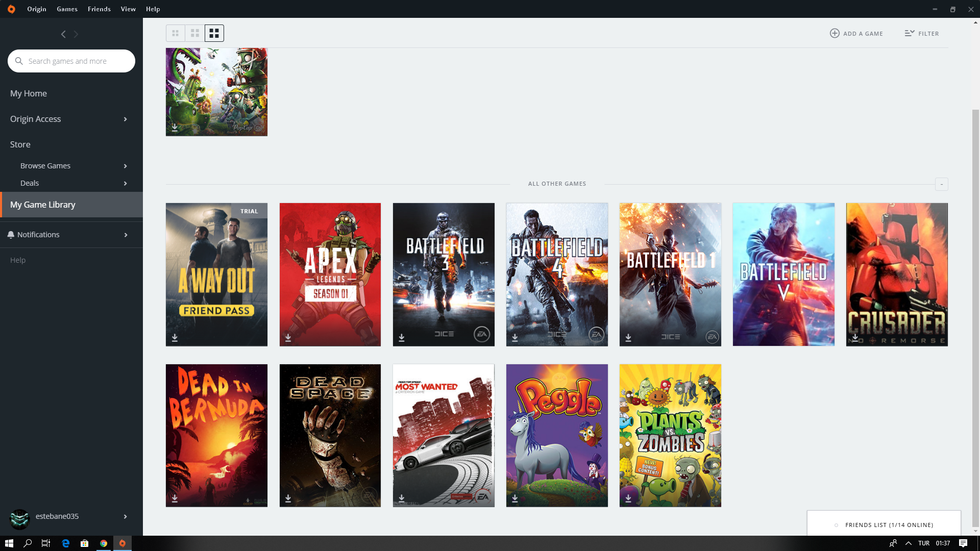Screen dimensions: 980x551
Task: Open the Battlefield V game tile
Action: pos(783,274)
